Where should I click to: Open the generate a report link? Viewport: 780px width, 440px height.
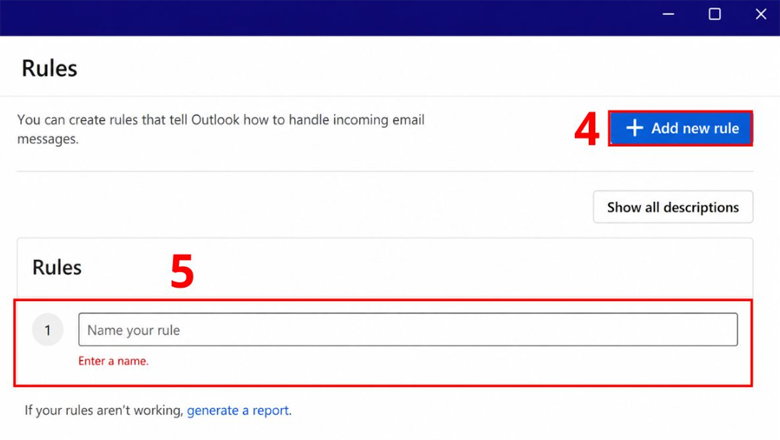238,410
